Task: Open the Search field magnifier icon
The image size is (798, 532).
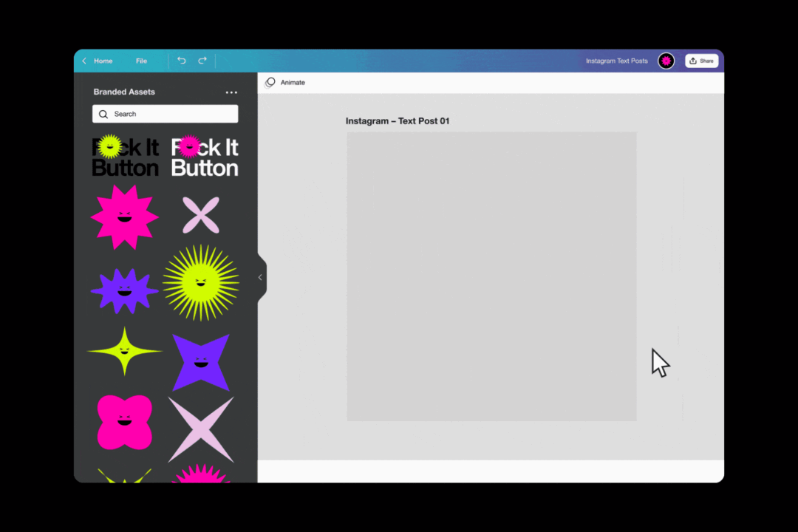Action: tap(103, 114)
